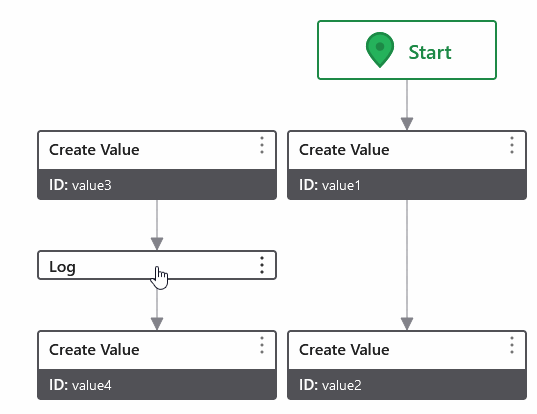Image resolution: width=537 pixels, height=414 pixels.
Task: Click the ID: value2 footer bar
Action: pos(407,384)
